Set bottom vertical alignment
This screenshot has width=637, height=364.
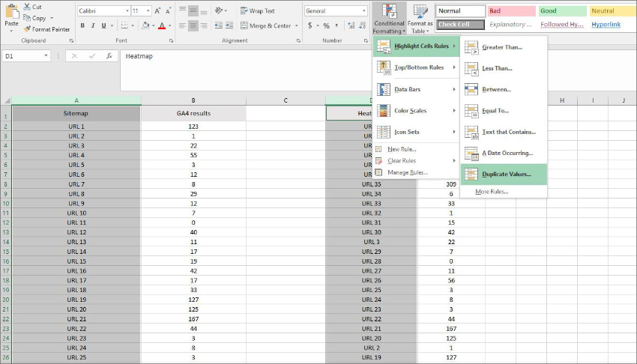point(204,11)
